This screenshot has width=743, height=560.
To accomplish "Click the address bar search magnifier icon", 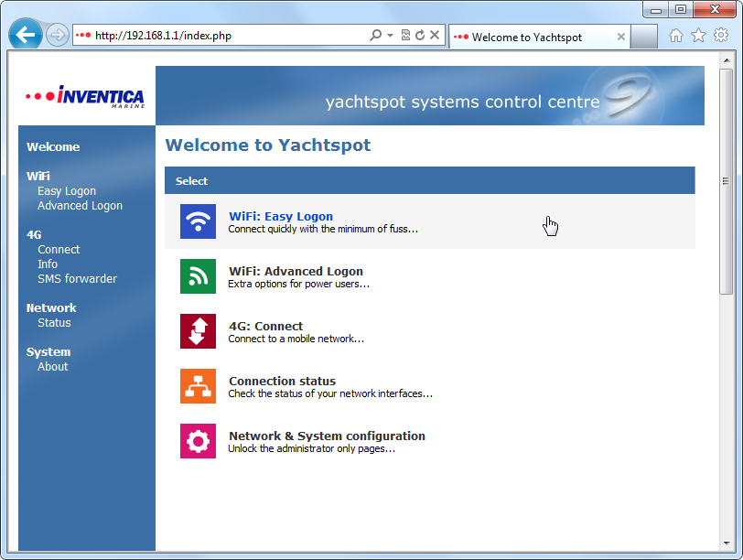I will point(375,35).
